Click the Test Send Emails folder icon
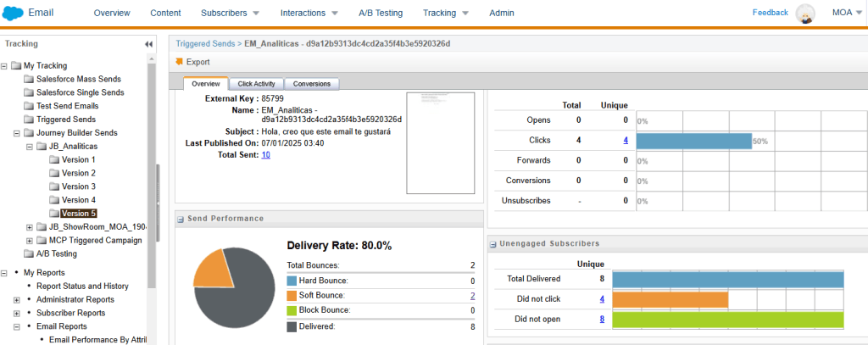The image size is (868, 345). 29,106
